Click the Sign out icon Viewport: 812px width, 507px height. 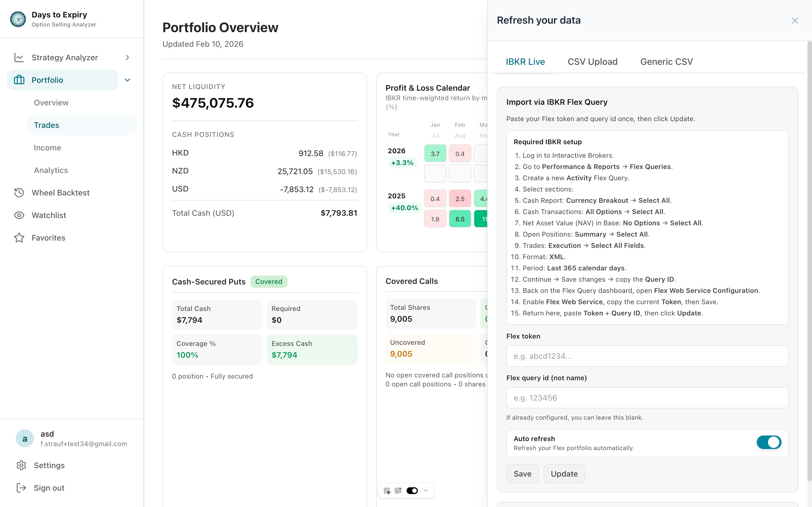pos(21,488)
